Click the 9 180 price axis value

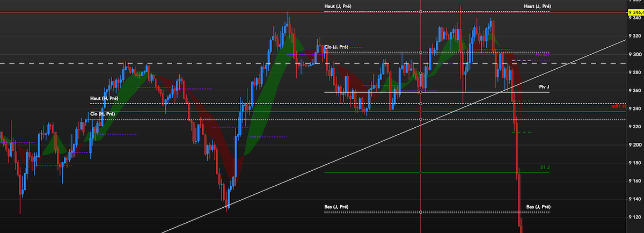point(635,163)
